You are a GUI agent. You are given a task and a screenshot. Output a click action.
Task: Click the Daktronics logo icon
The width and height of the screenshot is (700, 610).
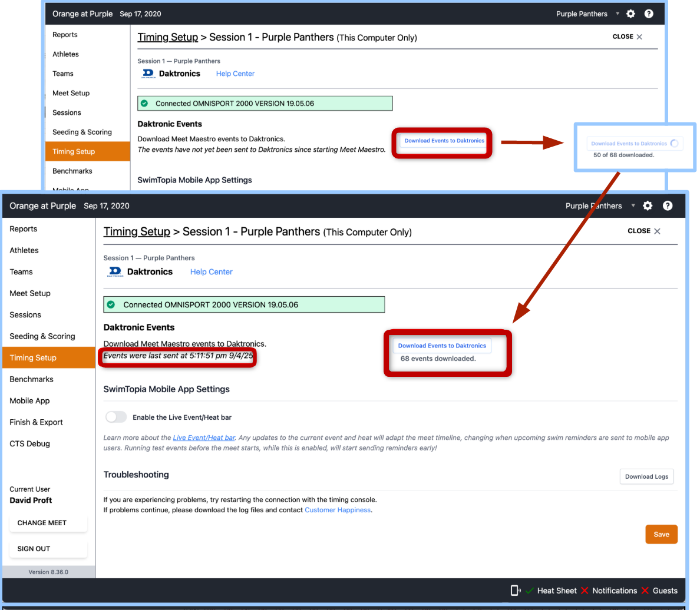tap(115, 272)
